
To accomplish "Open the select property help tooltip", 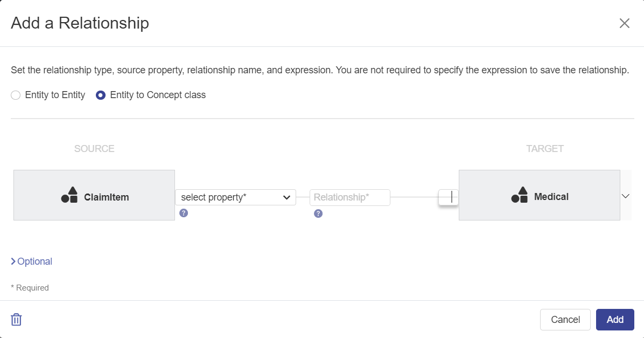I will (184, 213).
